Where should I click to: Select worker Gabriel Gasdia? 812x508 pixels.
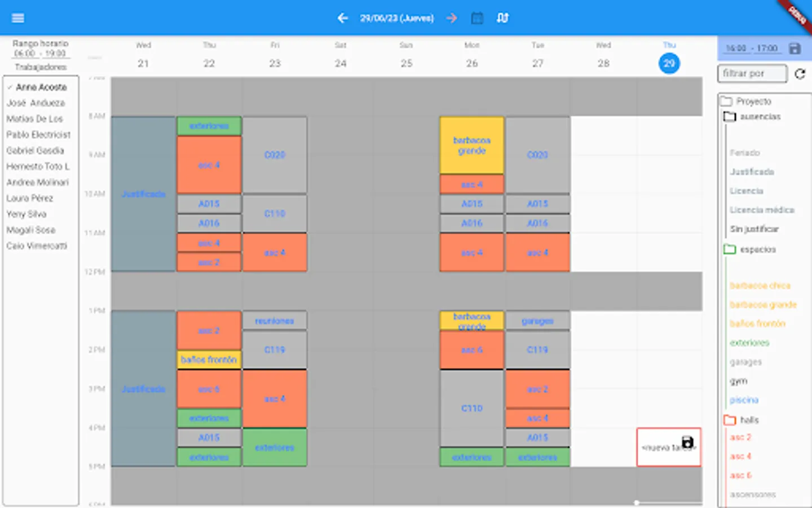[x=35, y=150]
